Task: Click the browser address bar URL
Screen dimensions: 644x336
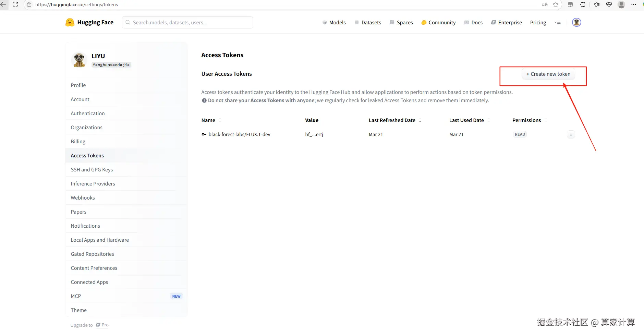Action: point(76,4)
